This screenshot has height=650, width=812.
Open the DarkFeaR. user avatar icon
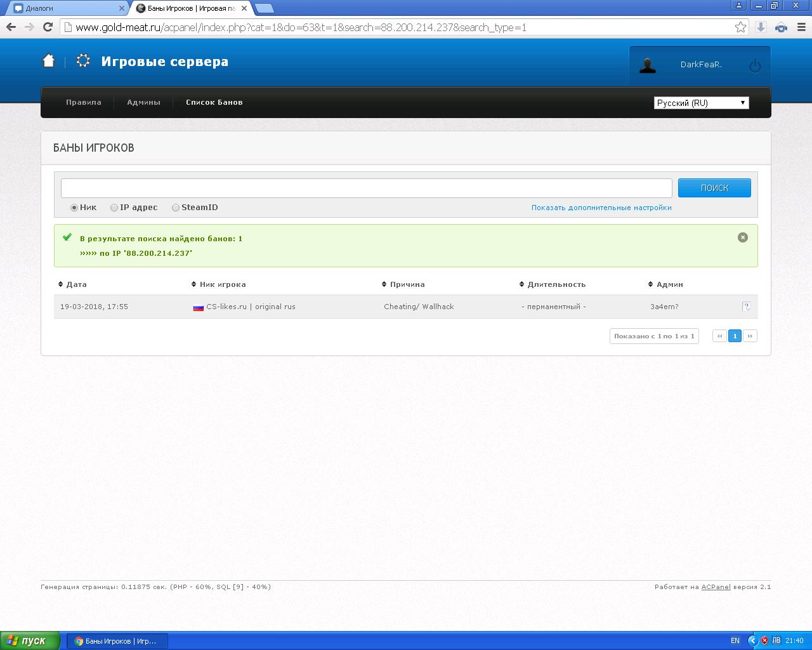(648, 65)
